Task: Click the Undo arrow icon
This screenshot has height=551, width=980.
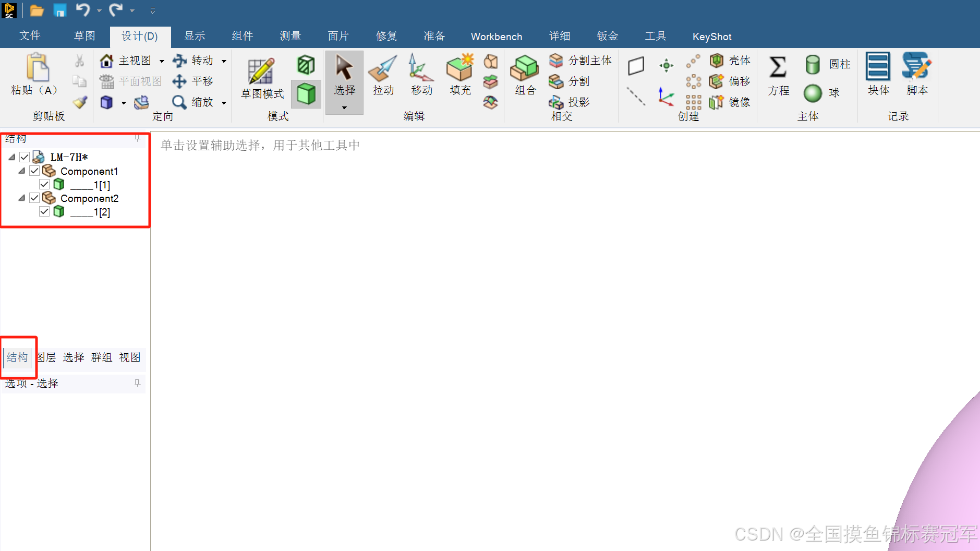Action: [83, 9]
